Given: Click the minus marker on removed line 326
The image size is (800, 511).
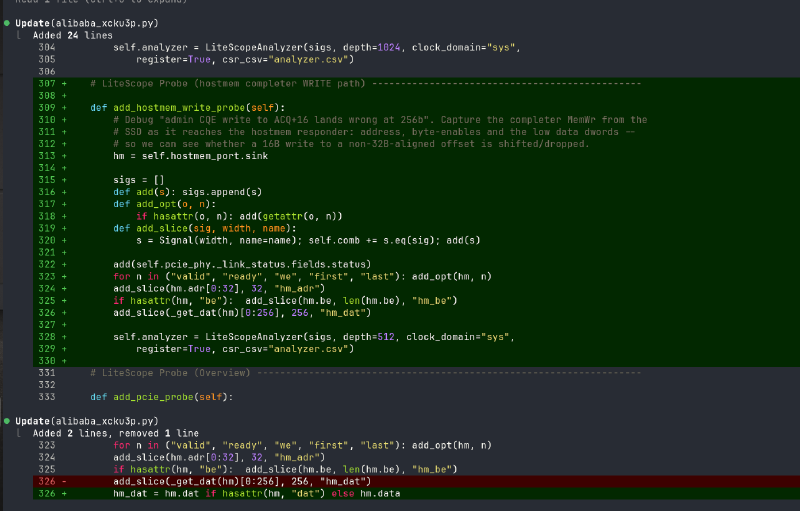Looking at the screenshot, I should pyautogui.click(x=64, y=481).
